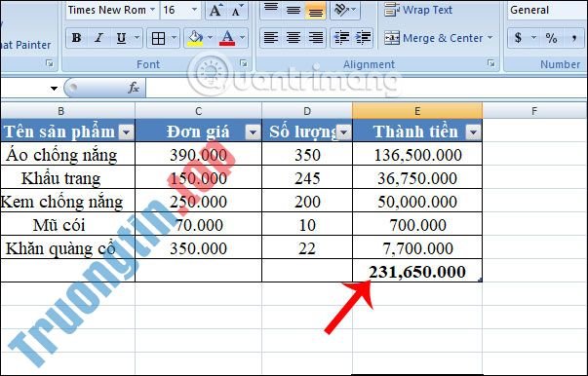
Task: Open number format dropdown General
Action: 547,10
